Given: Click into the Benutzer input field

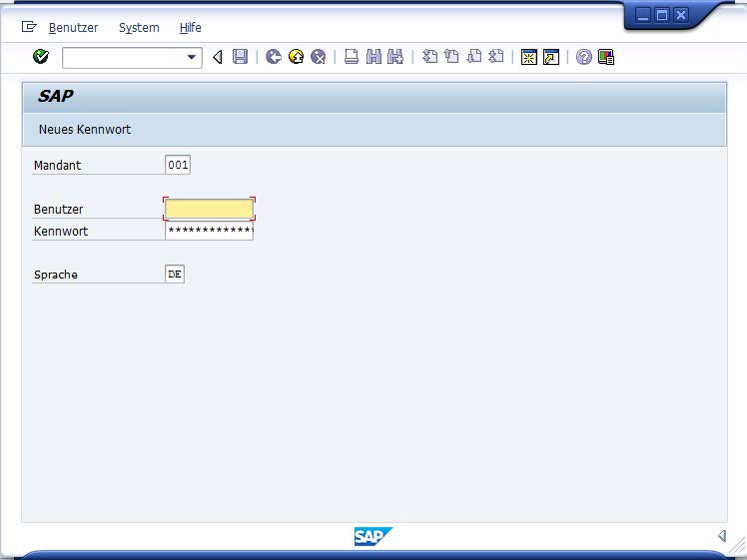Looking at the screenshot, I should pyautogui.click(x=209, y=209).
